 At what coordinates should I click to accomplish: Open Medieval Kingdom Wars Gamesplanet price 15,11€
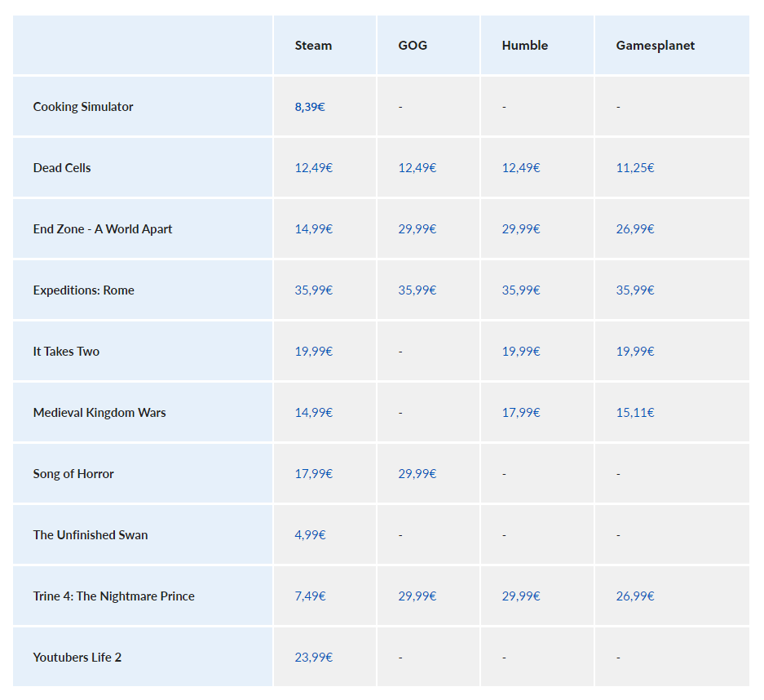[x=635, y=412]
